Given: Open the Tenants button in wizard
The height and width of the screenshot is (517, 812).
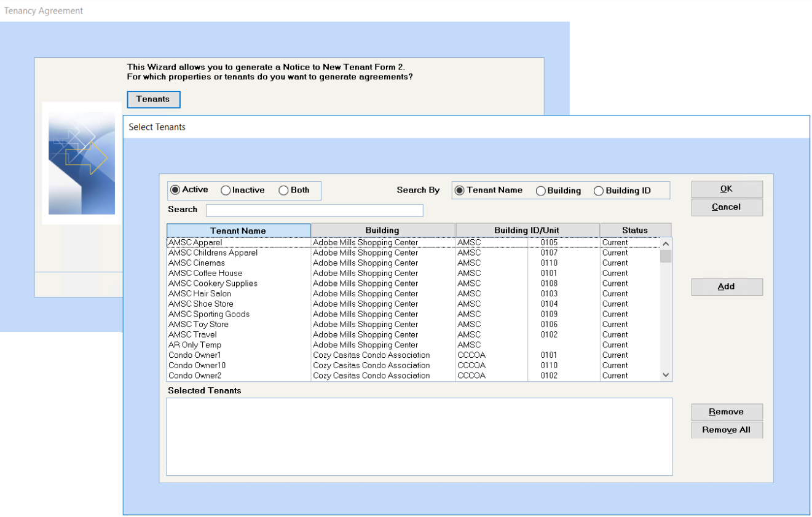Looking at the screenshot, I should point(153,99).
